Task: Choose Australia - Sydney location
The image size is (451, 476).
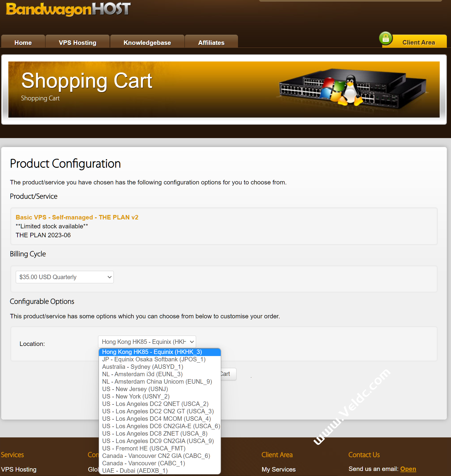Action: pyautogui.click(x=143, y=367)
